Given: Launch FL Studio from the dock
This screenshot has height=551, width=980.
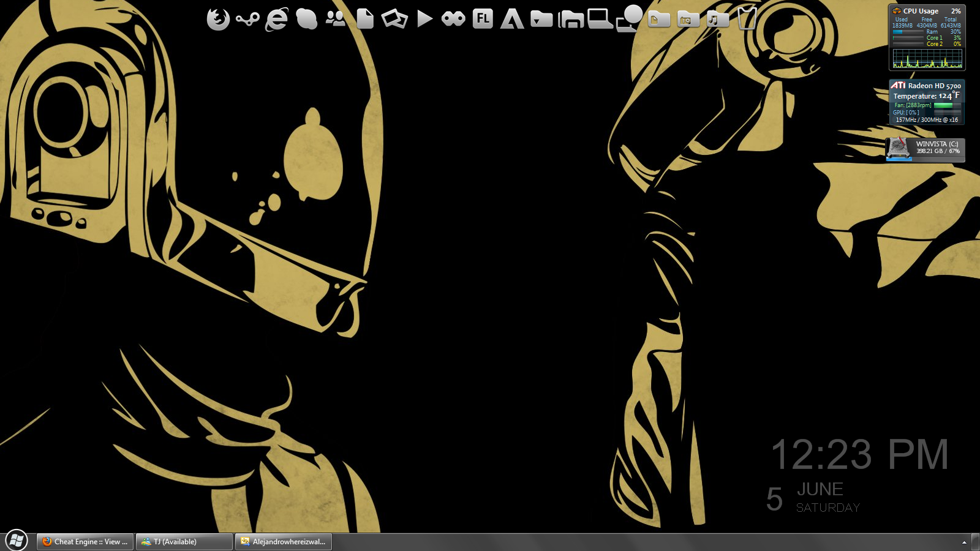Looking at the screenshot, I should (x=483, y=18).
